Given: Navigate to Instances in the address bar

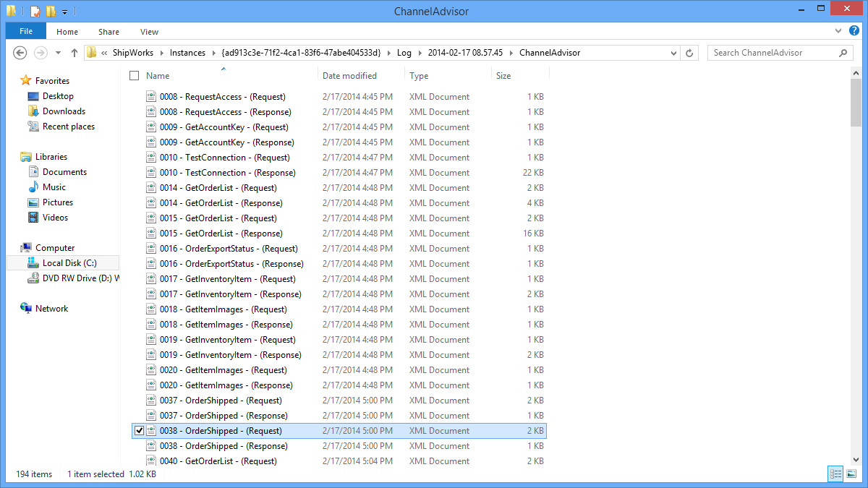Looking at the screenshot, I should tap(187, 53).
